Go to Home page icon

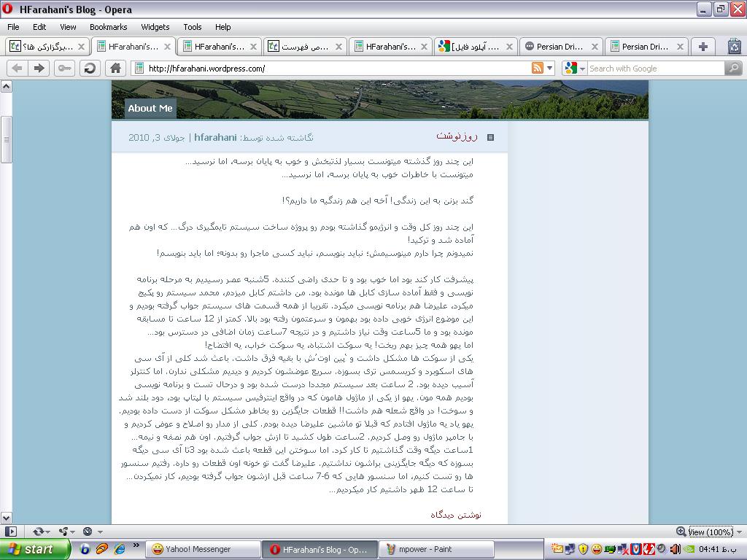coord(115,68)
